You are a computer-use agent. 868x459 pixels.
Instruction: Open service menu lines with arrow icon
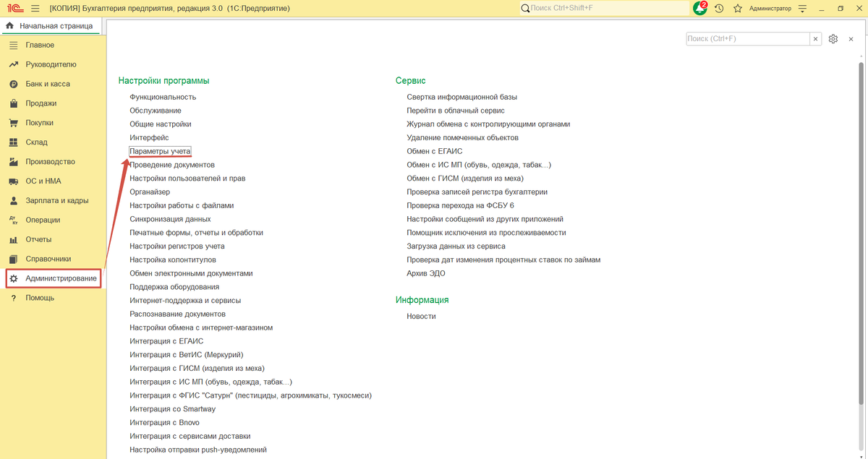tap(802, 9)
